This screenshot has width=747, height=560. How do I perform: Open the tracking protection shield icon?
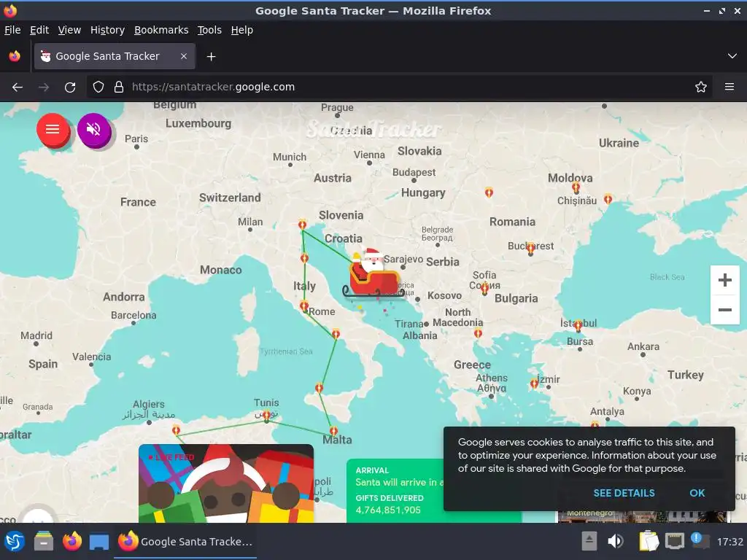pos(98,87)
